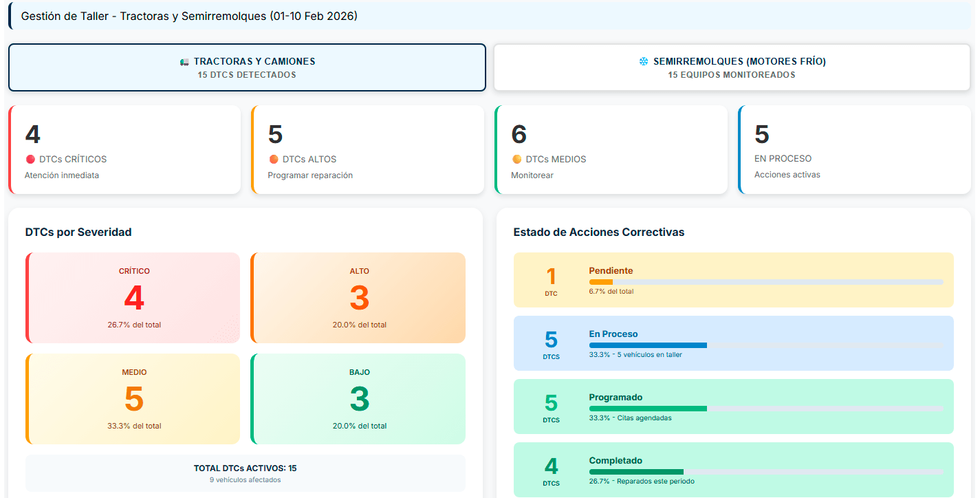The height and width of the screenshot is (498, 980).
Task: Click the orange circle beside DTCs ALTOS
Action: 274,160
